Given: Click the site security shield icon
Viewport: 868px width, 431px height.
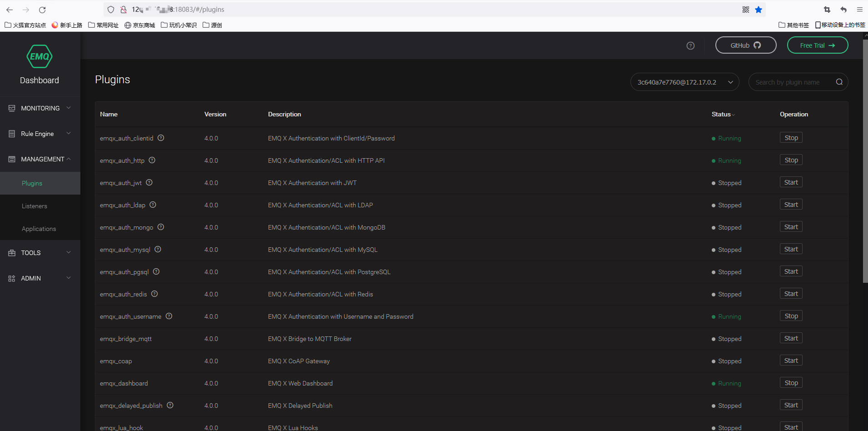Looking at the screenshot, I should 111,10.
